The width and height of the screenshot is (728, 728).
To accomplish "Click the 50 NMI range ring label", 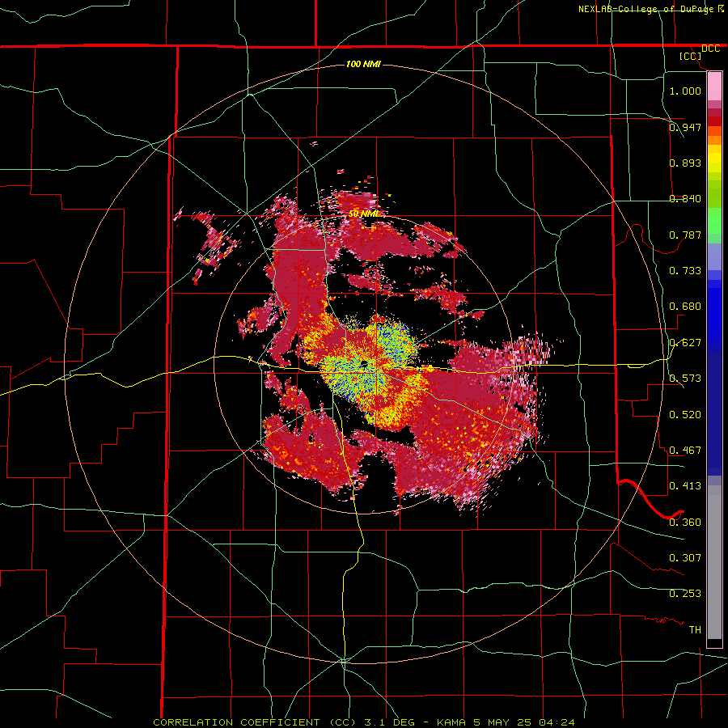I will pyautogui.click(x=363, y=214).
